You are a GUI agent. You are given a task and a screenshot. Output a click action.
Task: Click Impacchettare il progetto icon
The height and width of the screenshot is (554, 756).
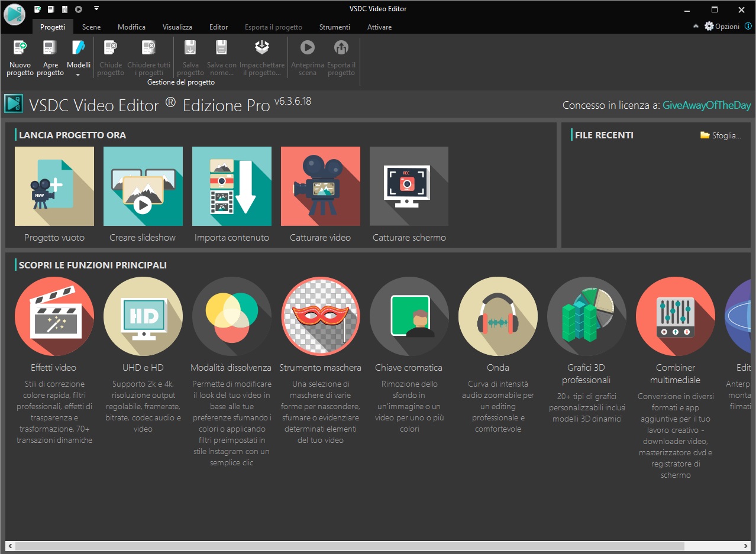[261, 47]
